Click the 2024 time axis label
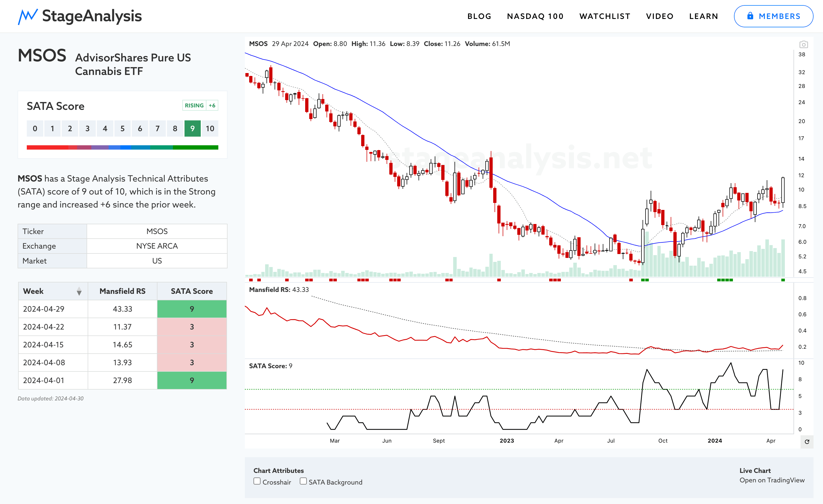 (x=715, y=441)
